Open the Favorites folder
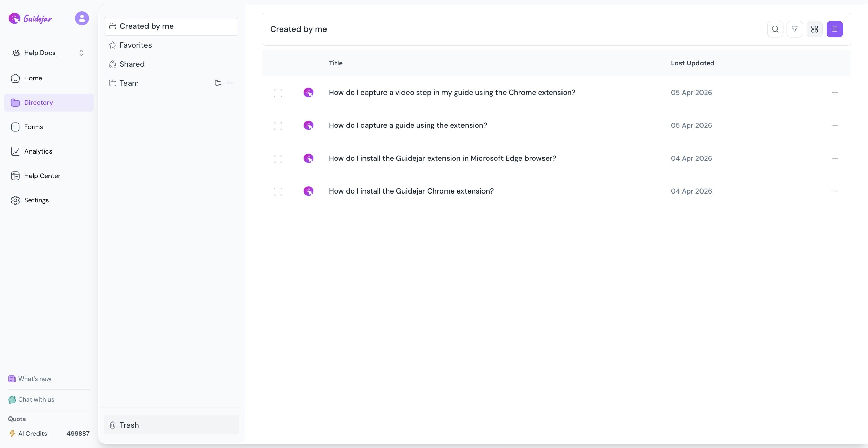This screenshot has height=448, width=868. [x=136, y=45]
